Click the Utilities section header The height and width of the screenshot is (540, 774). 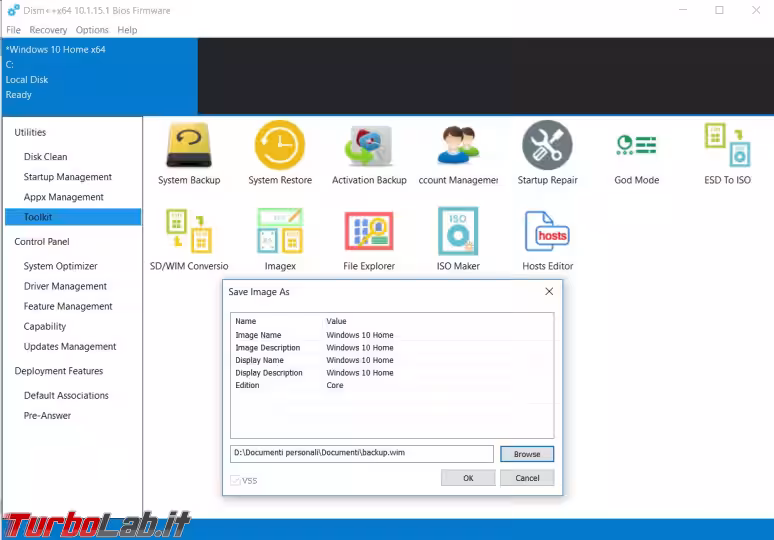pyautogui.click(x=30, y=132)
